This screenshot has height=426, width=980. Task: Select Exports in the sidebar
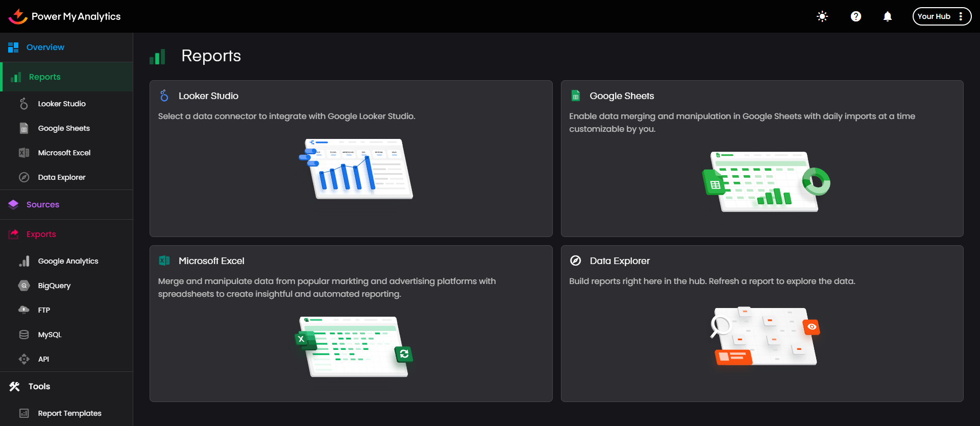coord(41,234)
